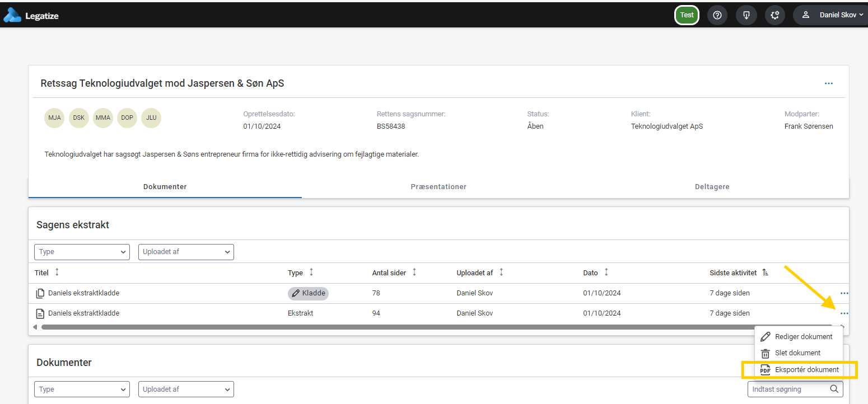This screenshot has height=404, width=868.
Task: Sort by Titel column arrow
Action: click(x=57, y=273)
